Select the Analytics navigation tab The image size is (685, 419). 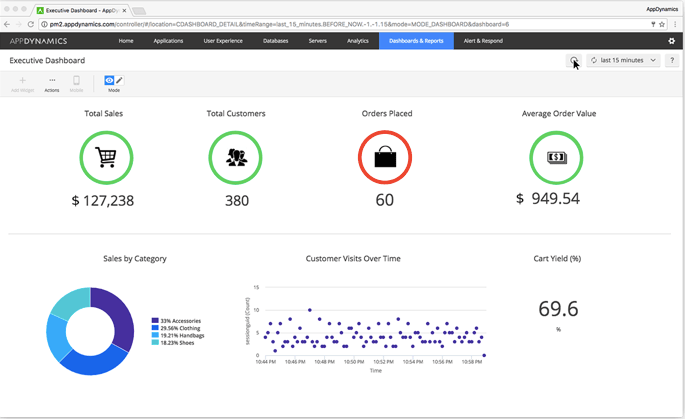357,41
